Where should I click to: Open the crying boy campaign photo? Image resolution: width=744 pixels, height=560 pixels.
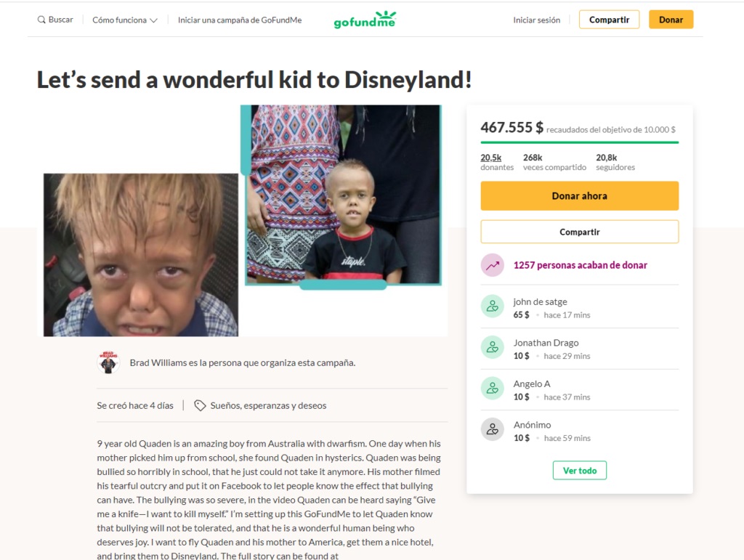click(141, 255)
